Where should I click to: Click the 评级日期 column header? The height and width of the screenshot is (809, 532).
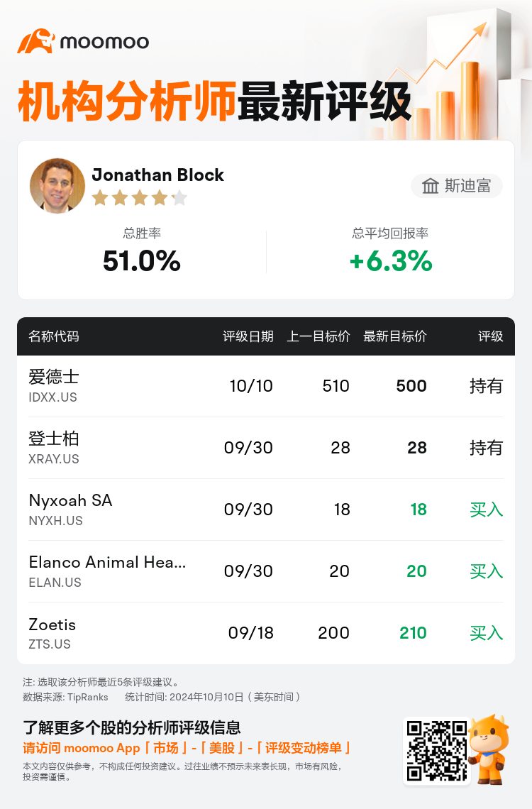248,336
